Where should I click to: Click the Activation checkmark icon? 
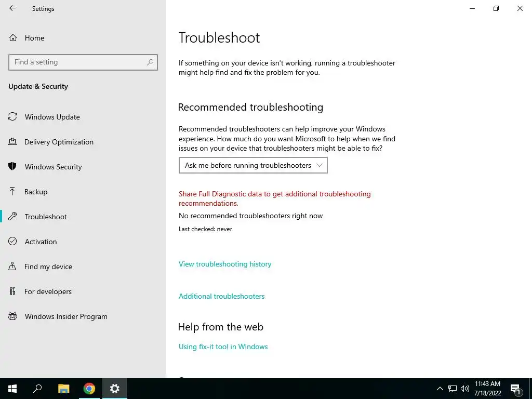click(12, 241)
